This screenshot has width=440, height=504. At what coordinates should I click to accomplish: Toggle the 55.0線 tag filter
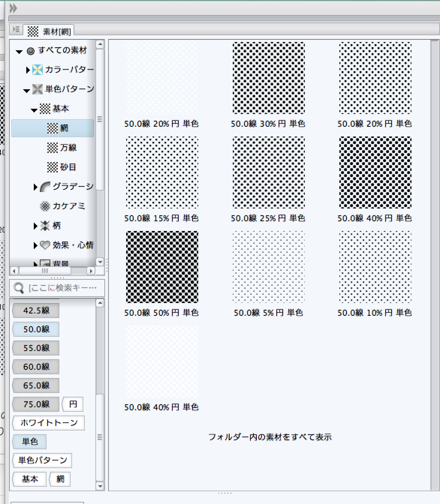point(36,348)
